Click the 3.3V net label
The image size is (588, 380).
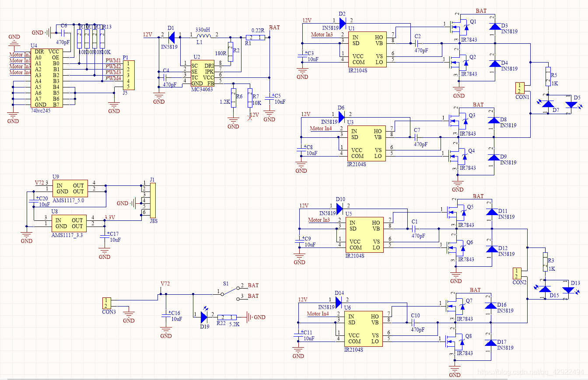point(110,217)
